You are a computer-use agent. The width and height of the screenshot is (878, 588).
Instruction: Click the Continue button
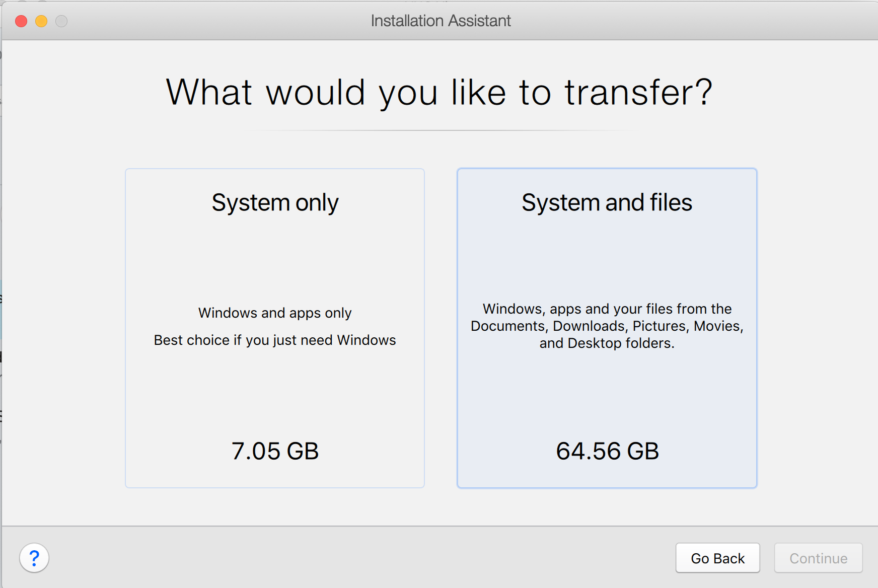coord(818,558)
